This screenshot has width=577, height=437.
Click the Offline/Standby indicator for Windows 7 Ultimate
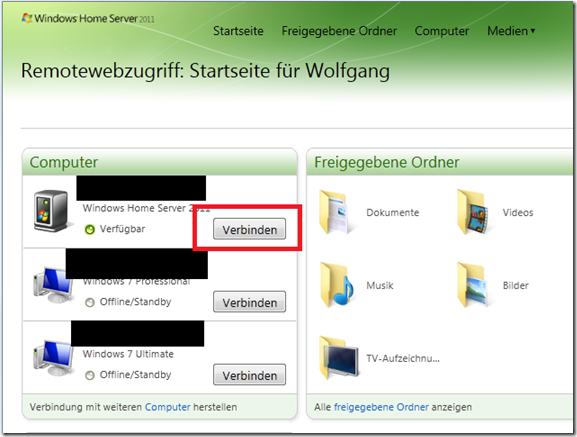pyautogui.click(x=90, y=375)
